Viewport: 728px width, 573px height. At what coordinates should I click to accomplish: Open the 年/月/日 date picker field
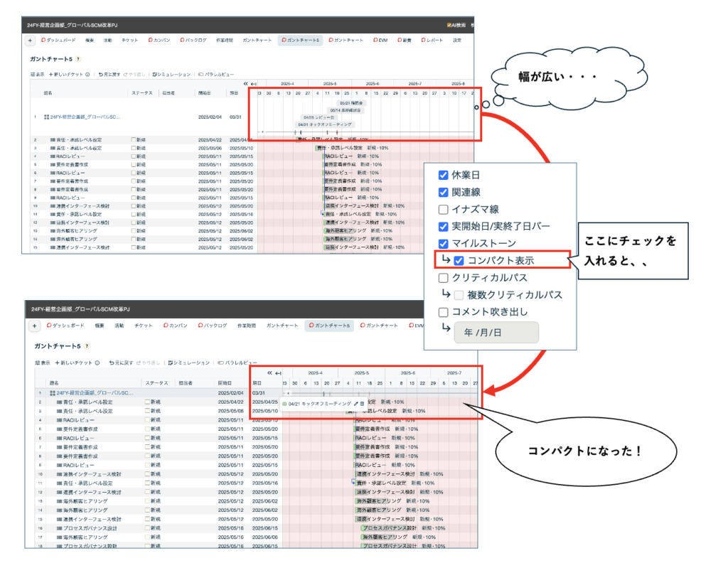496,332
